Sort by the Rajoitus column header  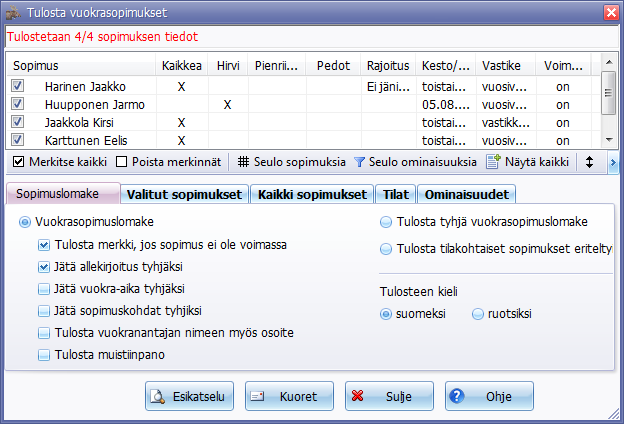click(x=388, y=65)
